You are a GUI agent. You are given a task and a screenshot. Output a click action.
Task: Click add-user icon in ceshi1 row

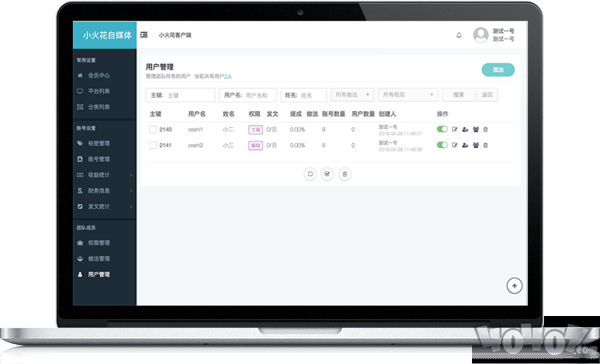465,130
